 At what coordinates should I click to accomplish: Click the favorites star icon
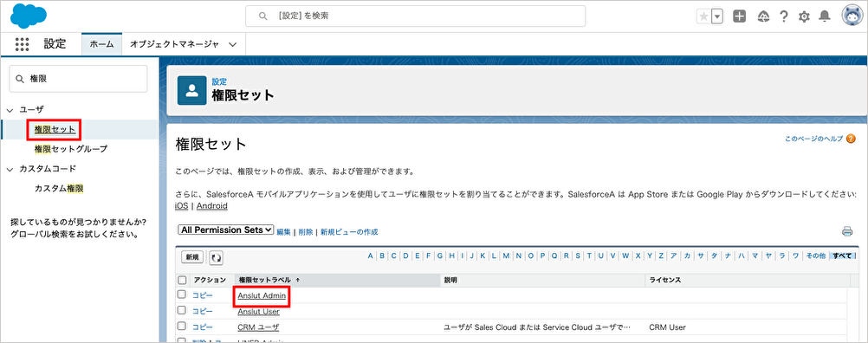[x=703, y=16]
